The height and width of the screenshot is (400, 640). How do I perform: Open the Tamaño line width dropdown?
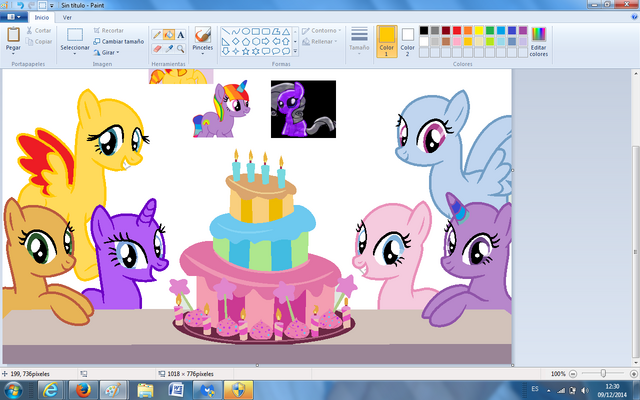(x=359, y=41)
